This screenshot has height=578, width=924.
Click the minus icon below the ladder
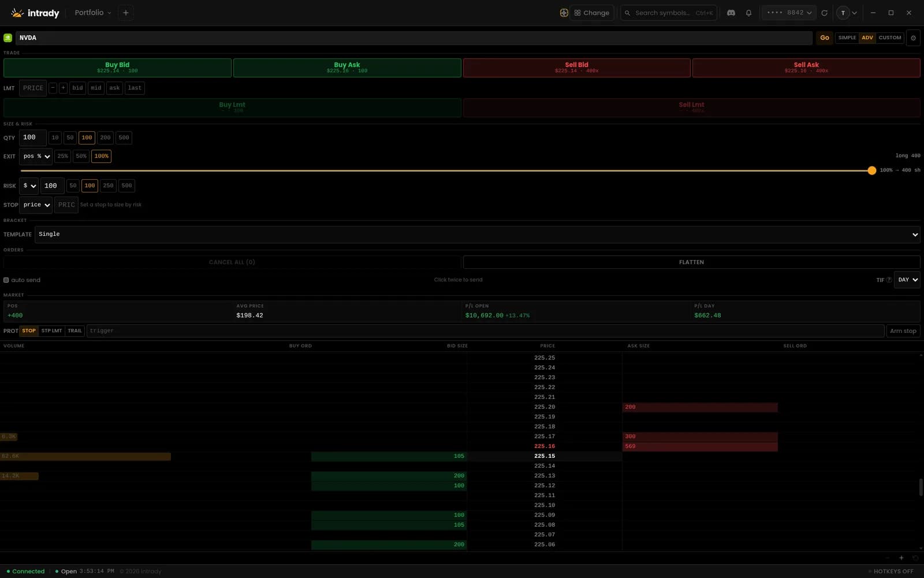pos(888,558)
